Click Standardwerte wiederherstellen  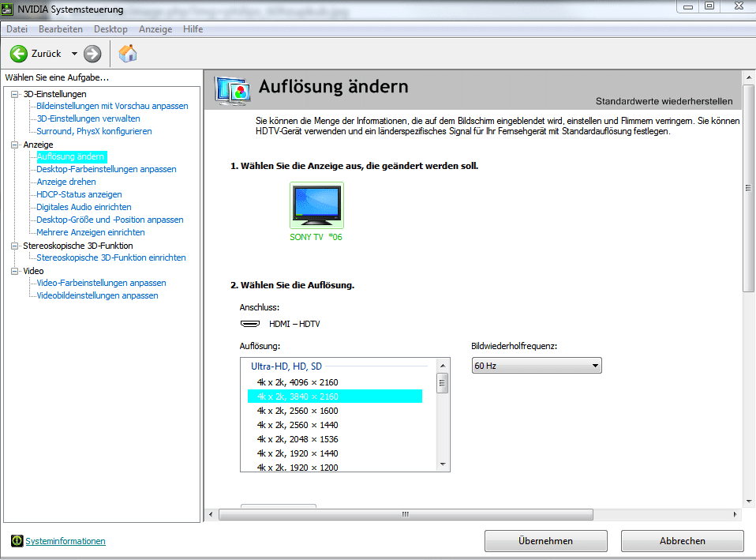[x=664, y=101]
